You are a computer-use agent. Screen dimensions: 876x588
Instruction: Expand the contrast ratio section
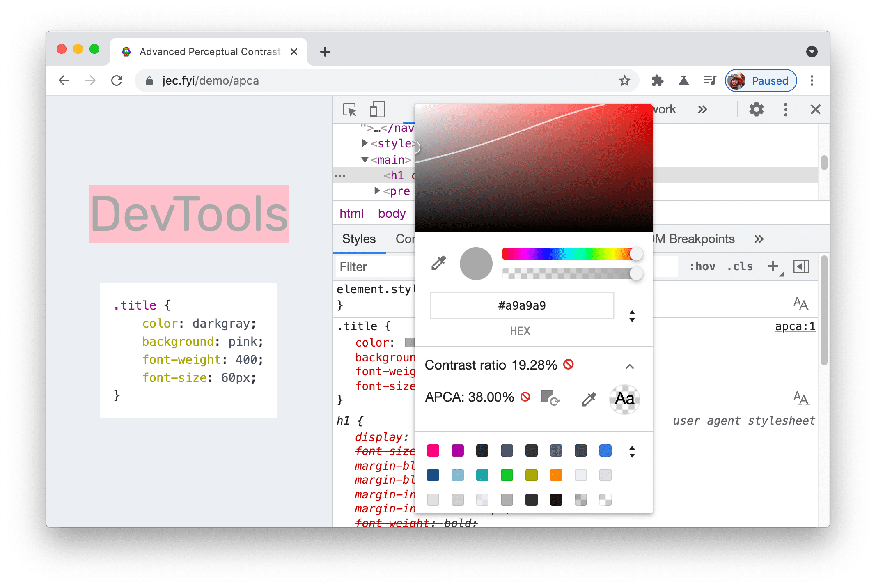(x=628, y=365)
